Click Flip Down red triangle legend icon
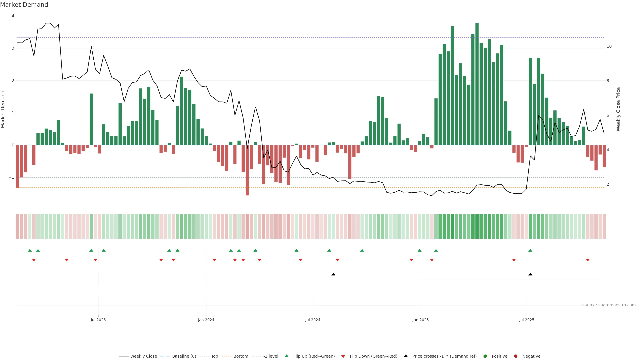The width and height of the screenshot is (644, 362). click(343, 356)
